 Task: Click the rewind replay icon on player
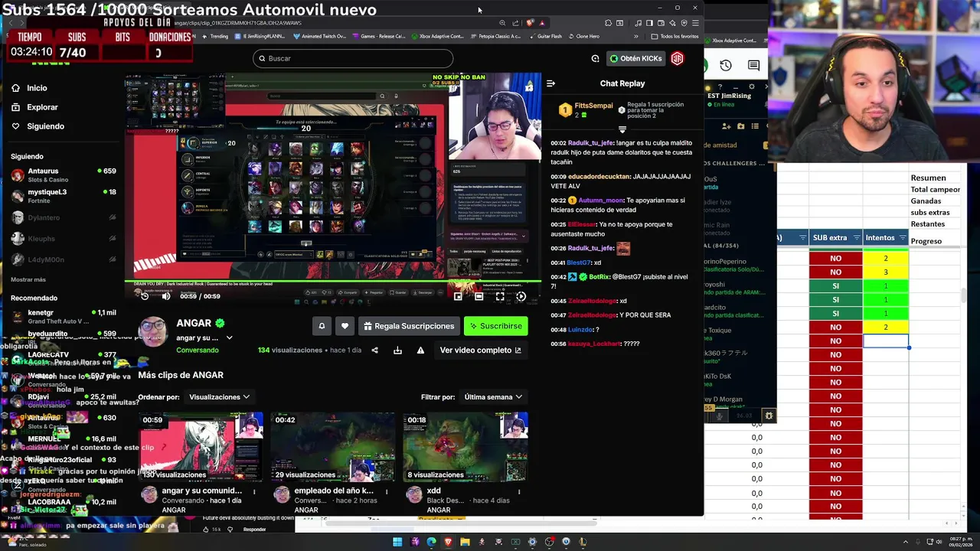[x=145, y=296]
